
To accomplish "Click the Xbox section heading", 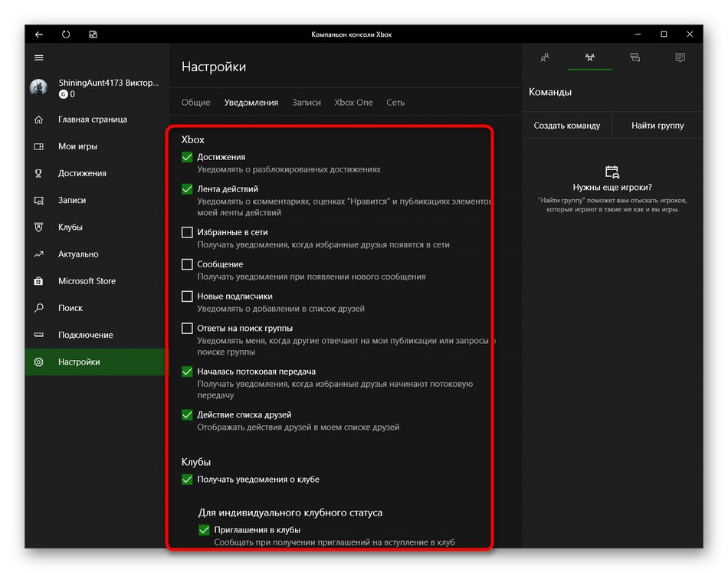I will coord(192,139).
